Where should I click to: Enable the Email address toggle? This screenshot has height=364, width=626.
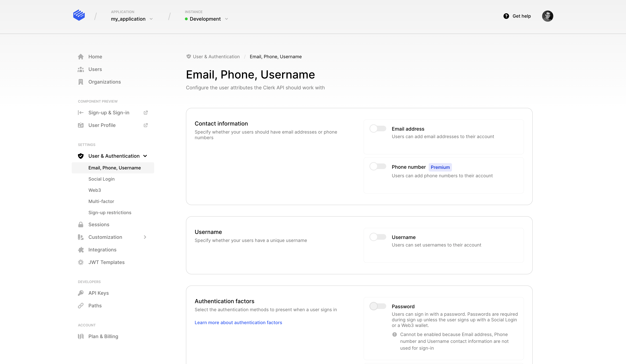378,129
